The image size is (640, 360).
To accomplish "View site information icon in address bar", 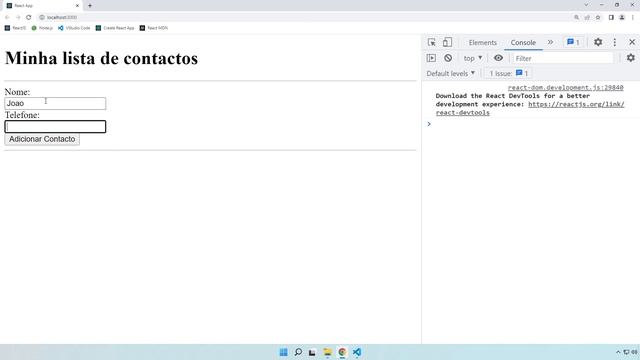I will (x=42, y=18).
